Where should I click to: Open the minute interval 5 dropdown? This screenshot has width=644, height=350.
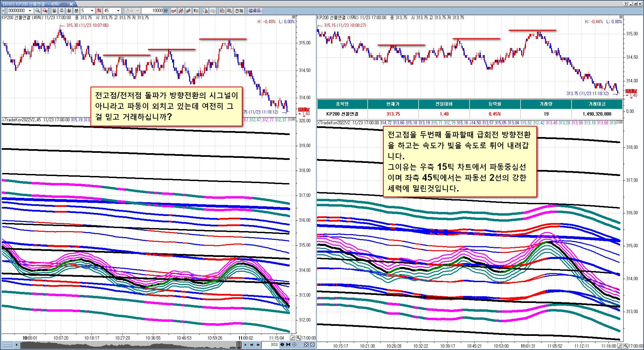click(x=92, y=11)
